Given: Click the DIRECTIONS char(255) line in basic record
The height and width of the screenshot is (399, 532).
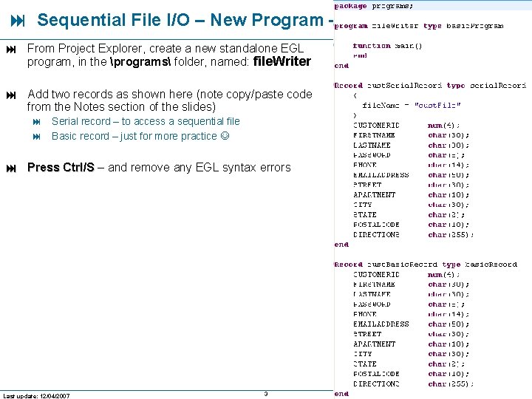Looking at the screenshot, I should [x=413, y=384].
